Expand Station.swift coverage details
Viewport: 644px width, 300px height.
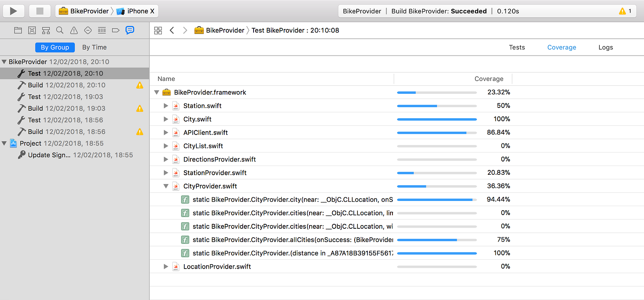point(166,106)
